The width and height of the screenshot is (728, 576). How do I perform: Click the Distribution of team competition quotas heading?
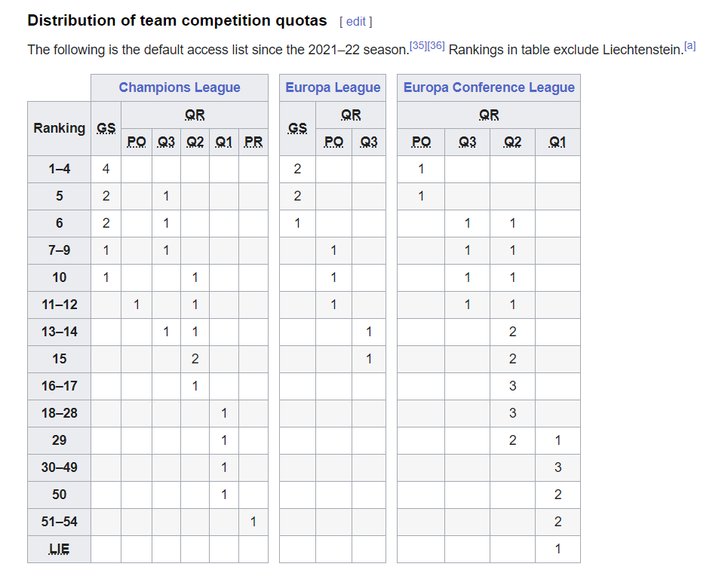tap(177, 20)
